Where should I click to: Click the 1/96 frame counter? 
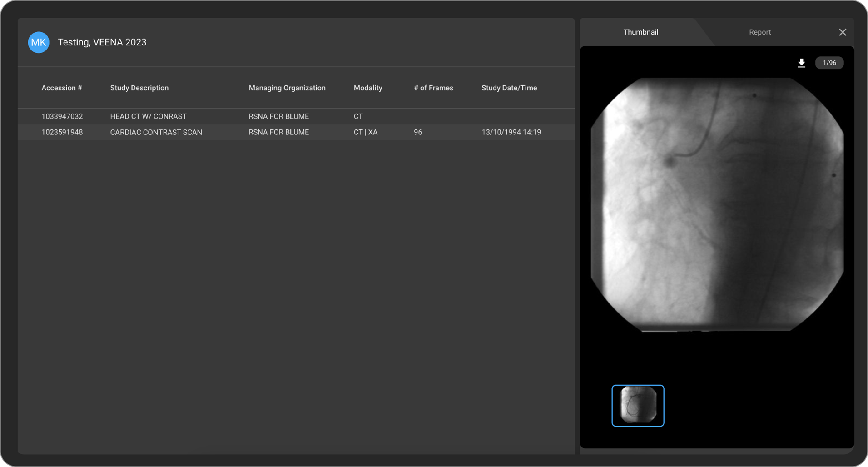pos(829,63)
